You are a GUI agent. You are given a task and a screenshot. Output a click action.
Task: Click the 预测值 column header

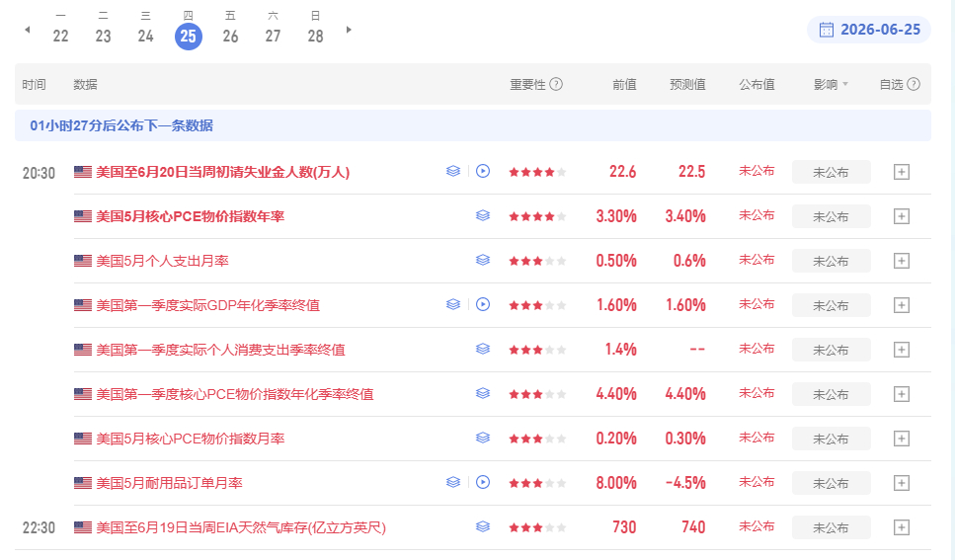point(687,85)
